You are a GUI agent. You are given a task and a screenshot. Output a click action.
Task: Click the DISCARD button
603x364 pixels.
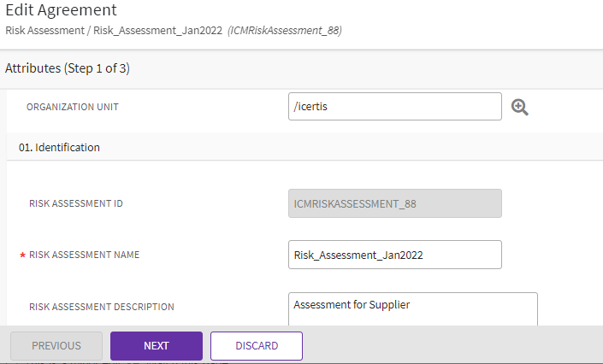(x=257, y=346)
